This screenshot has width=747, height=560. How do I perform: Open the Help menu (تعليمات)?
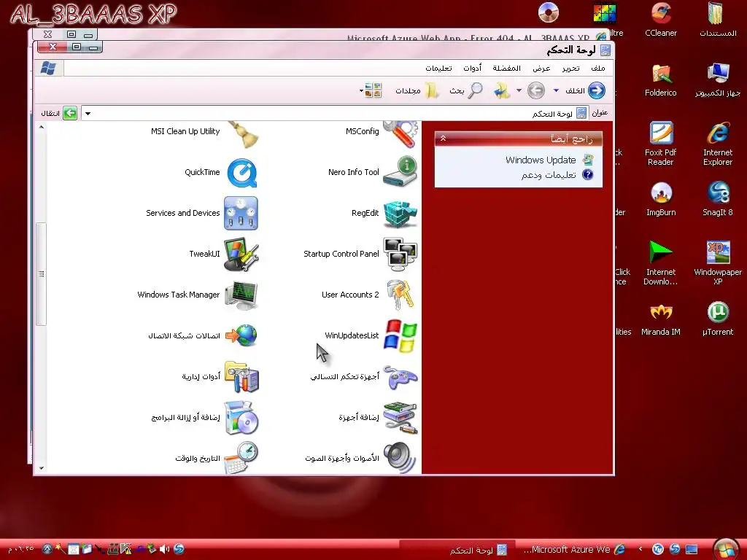(438, 68)
